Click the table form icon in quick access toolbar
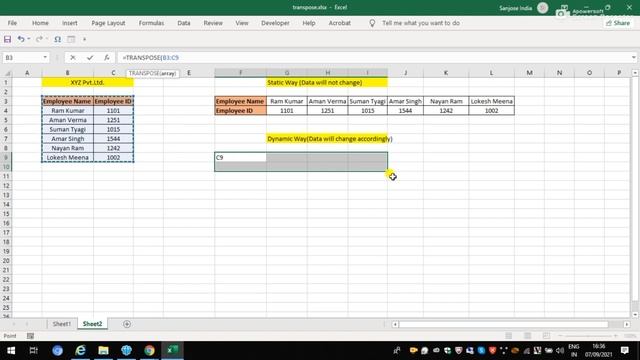The height and width of the screenshot is (360, 640). point(71,39)
